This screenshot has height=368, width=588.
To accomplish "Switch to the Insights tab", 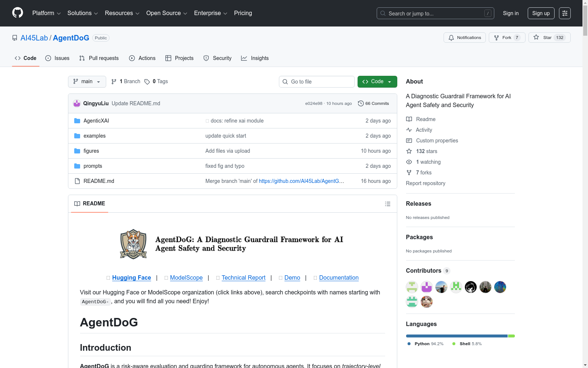I will pyautogui.click(x=255, y=58).
